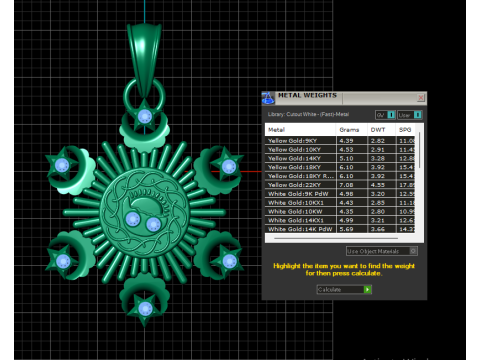This screenshot has height=360, width=480.
Task: Click the green Calculate arrow
Action: click(x=367, y=289)
